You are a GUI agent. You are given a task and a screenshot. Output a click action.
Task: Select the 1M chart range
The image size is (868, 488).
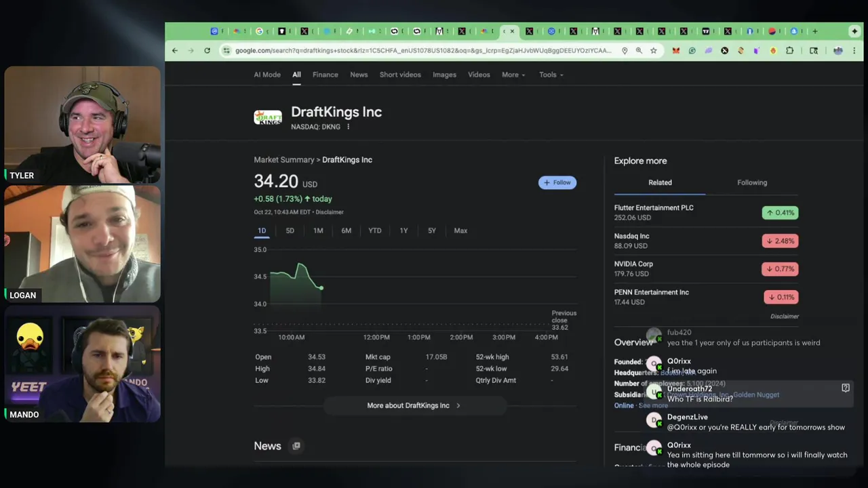point(318,230)
